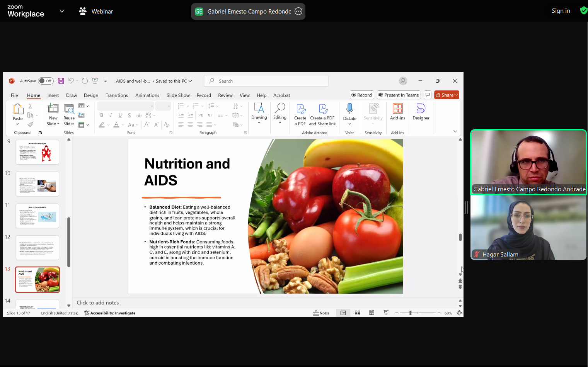Click the Sign in link
588x367 pixels.
coord(561,11)
